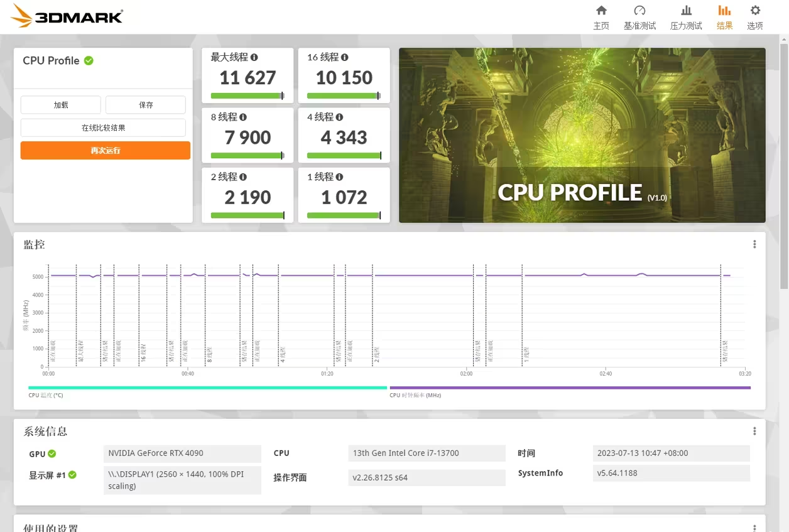Click info icon beside 4 线程

[x=339, y=117]
